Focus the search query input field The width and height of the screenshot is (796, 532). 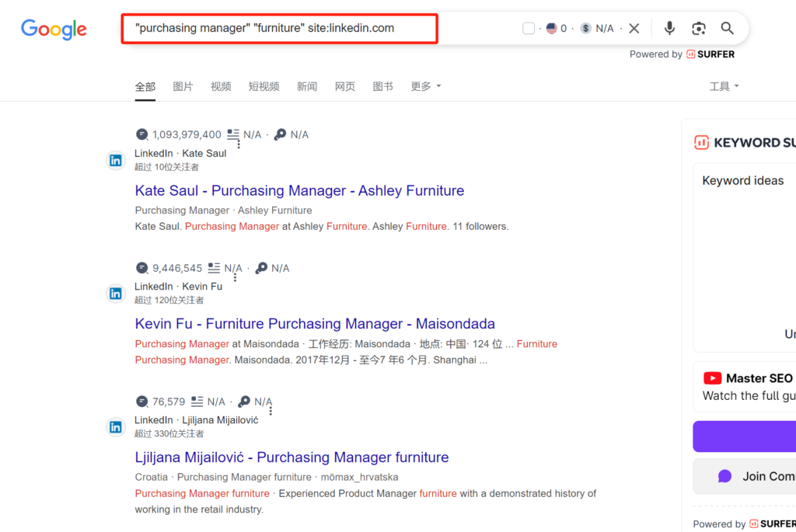(279, 29)
